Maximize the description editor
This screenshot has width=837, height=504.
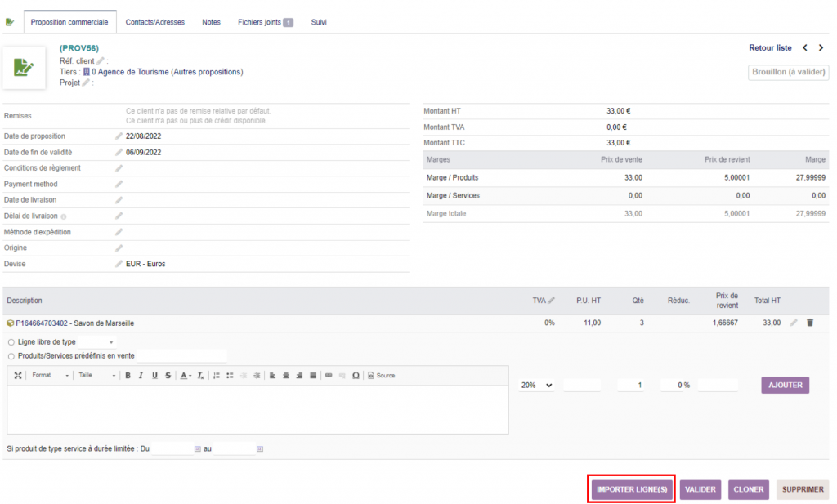pos(18,375)
